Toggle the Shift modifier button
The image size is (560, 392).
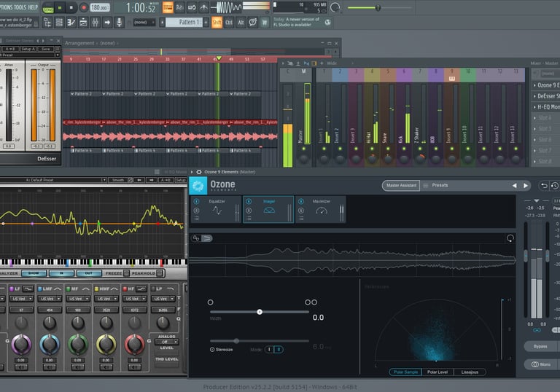tap(217, 23)
